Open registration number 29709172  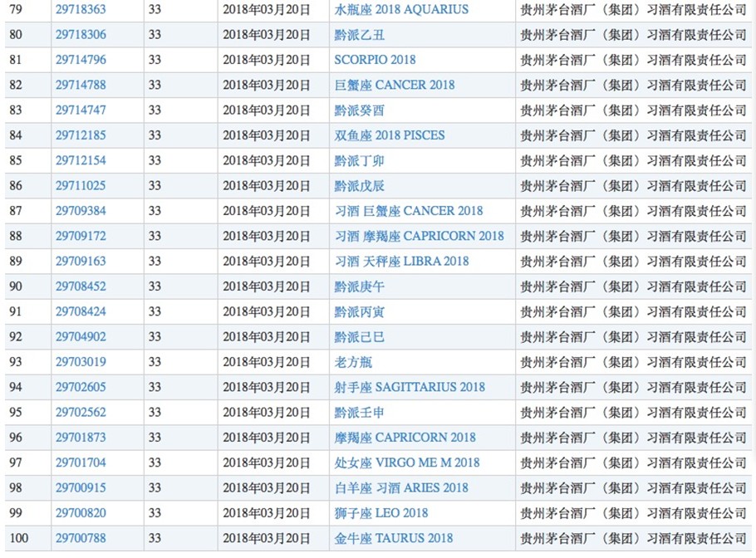tap(81, 236)
